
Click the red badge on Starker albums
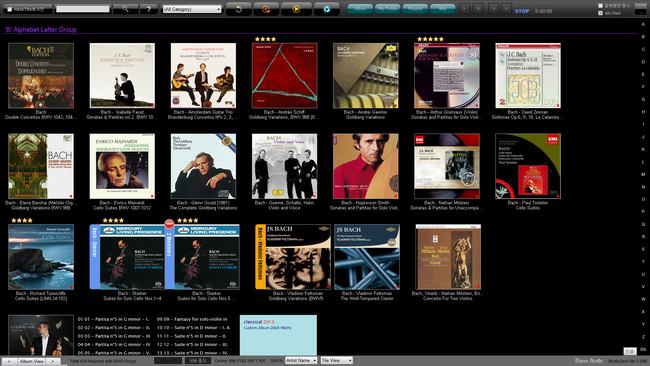coord(169,224)
